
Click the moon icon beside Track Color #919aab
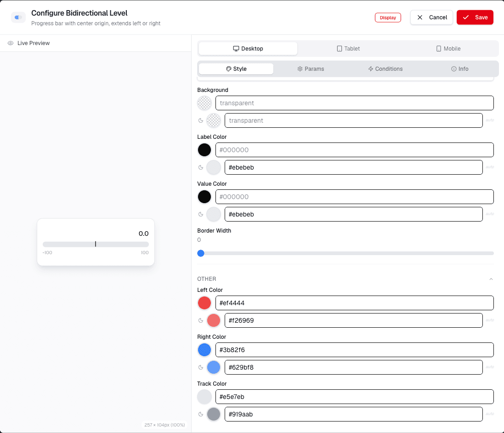point(201,414)
